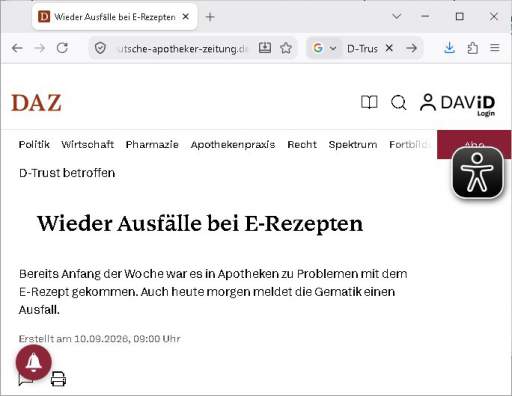Open the Recht section
The image size is (512, 396).
click(x=302, y=144)
